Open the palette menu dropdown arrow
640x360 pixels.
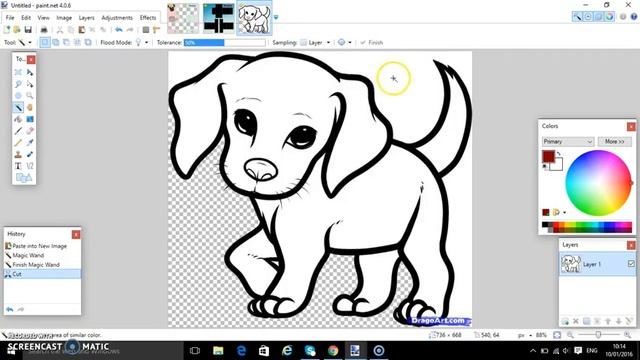click(x=564, y=212)
